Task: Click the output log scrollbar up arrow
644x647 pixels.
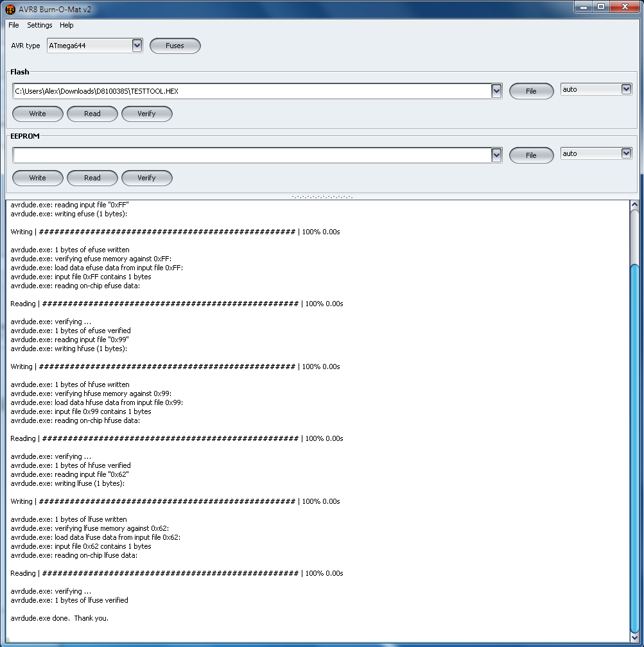Action: 634,205
